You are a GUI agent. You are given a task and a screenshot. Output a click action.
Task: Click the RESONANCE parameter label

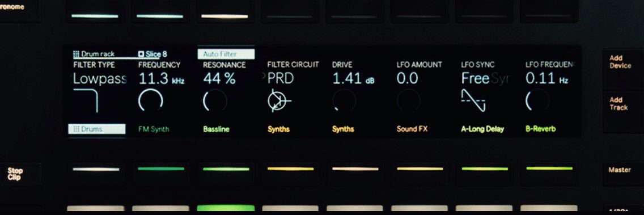tap(224, 65)
